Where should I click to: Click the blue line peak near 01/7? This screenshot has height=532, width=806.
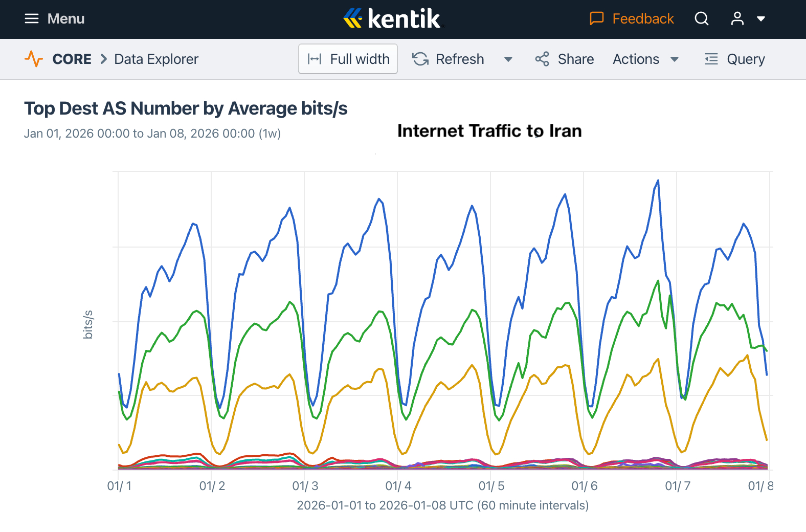(658, 181)
